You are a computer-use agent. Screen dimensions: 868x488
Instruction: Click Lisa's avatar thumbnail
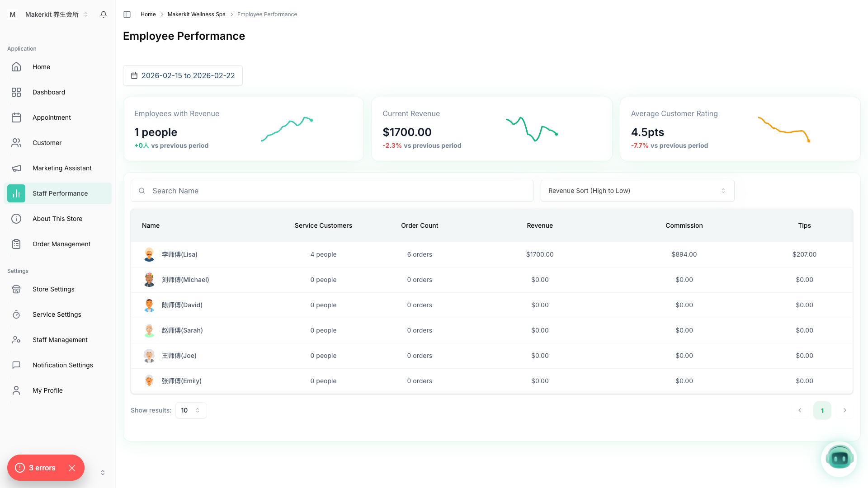tap(149, 254)
